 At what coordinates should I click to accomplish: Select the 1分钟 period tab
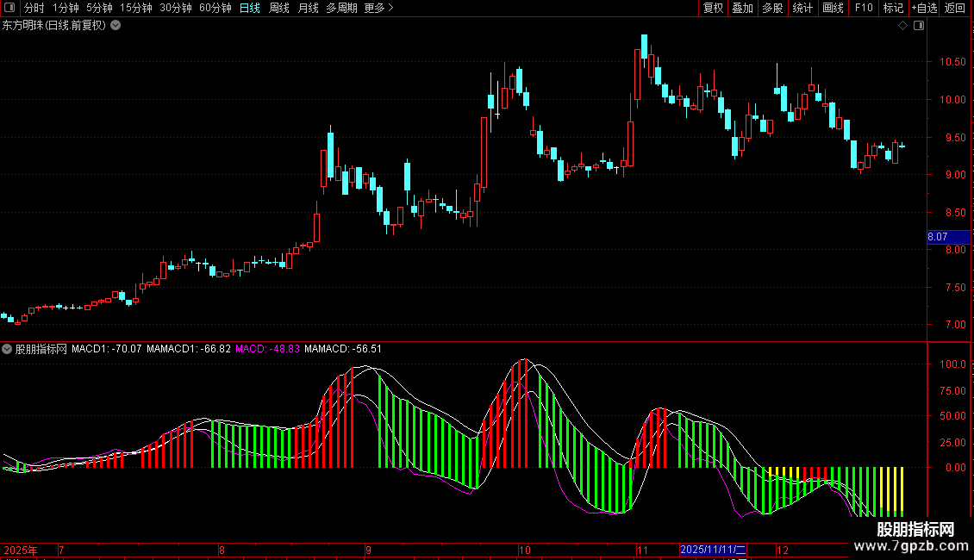coord(66,8)
